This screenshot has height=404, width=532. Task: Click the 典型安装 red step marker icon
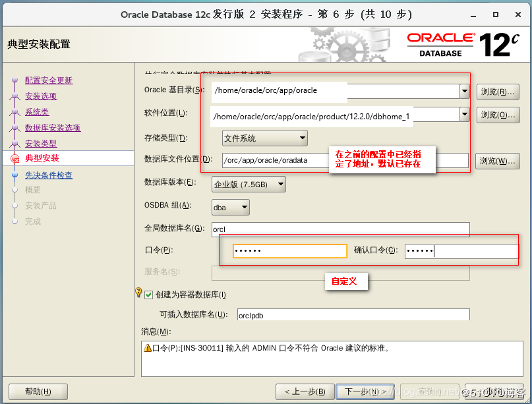point(15,158)
